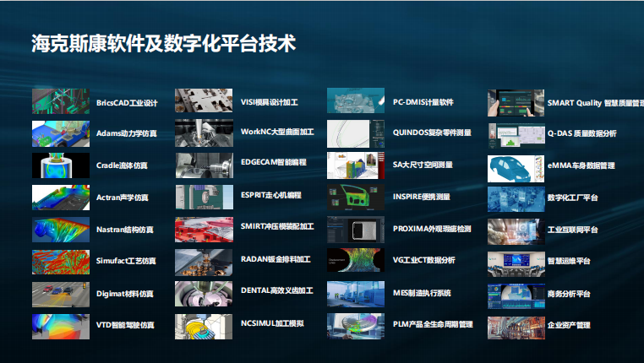Open the VTD智能驾驶仿真 thumbnail
The width and height of the screenshot is (644, 363).
point(61,327)
